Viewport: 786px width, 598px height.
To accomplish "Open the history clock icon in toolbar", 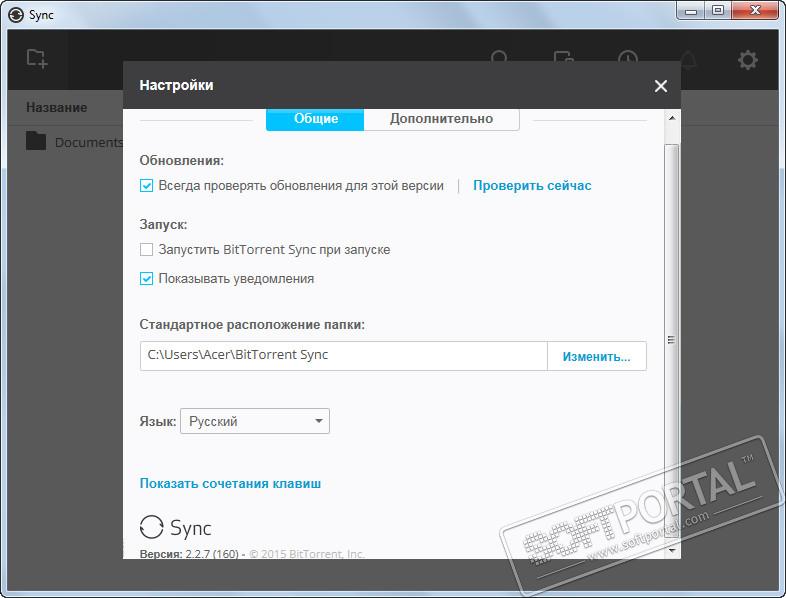I will pos(628,58).
